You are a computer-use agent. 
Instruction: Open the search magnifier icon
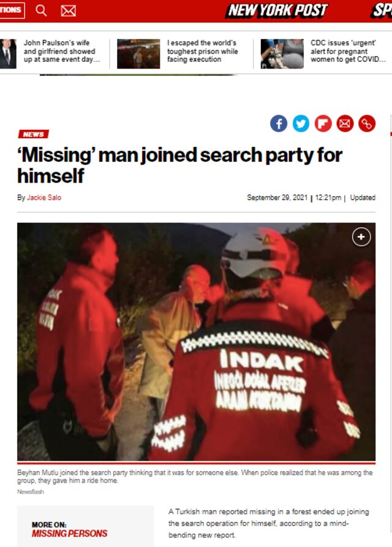coord(41,11)
